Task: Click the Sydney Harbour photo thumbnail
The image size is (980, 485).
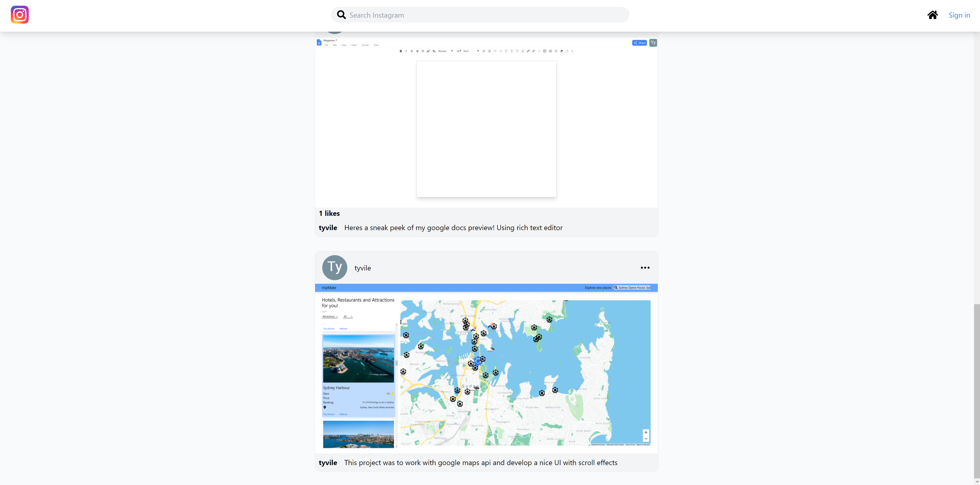Action: click(358, 358)
